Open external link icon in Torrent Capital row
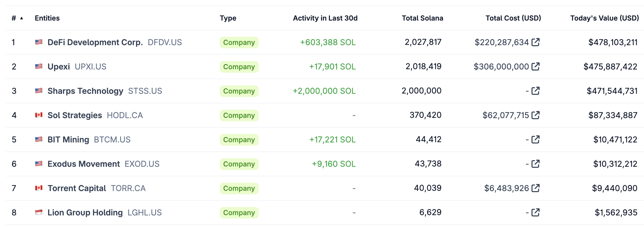 [x=536, y=188]
